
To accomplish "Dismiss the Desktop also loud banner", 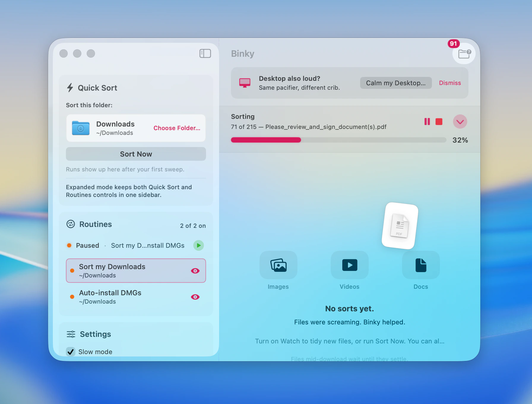I will point(450,83).
